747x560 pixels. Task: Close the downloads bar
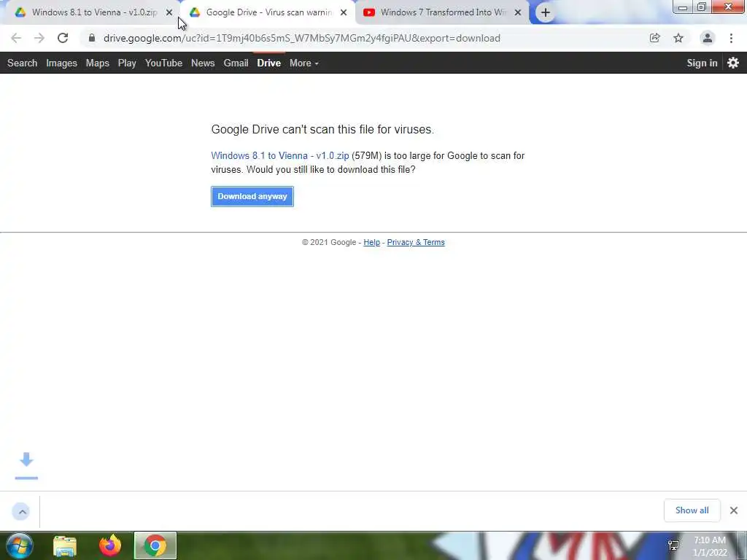[734, 510]
